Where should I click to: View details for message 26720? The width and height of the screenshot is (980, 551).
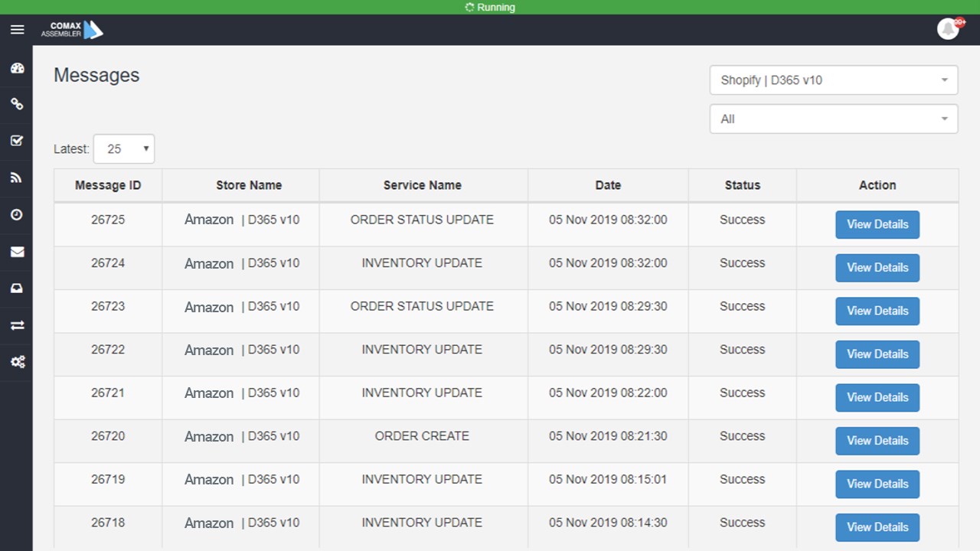(877, 441)
